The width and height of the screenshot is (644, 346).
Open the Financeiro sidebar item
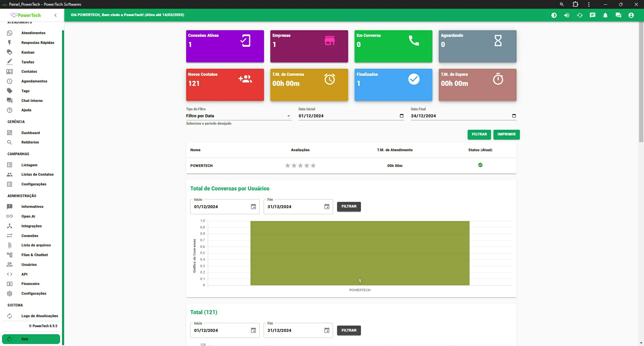click(30, 284)
